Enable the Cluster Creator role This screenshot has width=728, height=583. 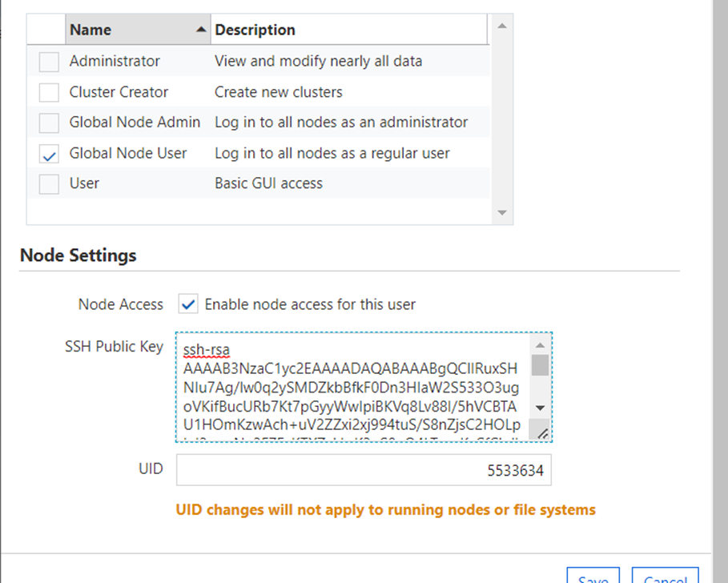click(x=49, y=92)
